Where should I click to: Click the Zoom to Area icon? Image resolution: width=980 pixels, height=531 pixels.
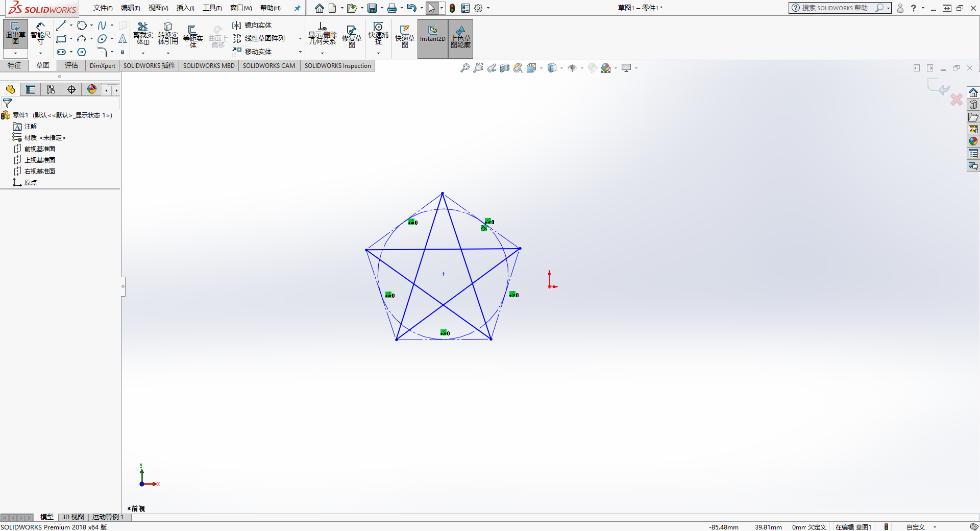point(478,68)
